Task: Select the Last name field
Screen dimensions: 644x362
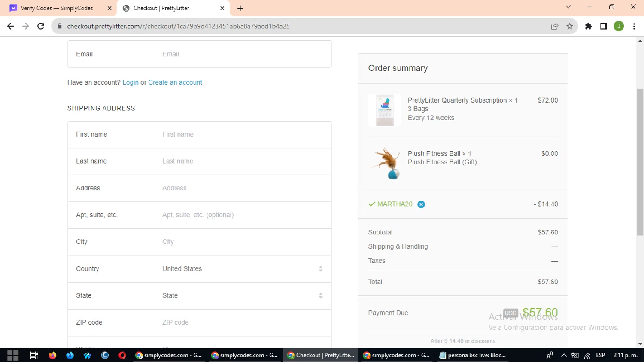Action: tap(200, 161)
